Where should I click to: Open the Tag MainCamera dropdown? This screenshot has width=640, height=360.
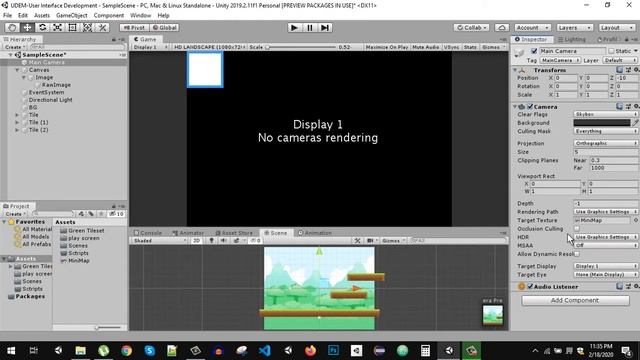coord(560,60)
